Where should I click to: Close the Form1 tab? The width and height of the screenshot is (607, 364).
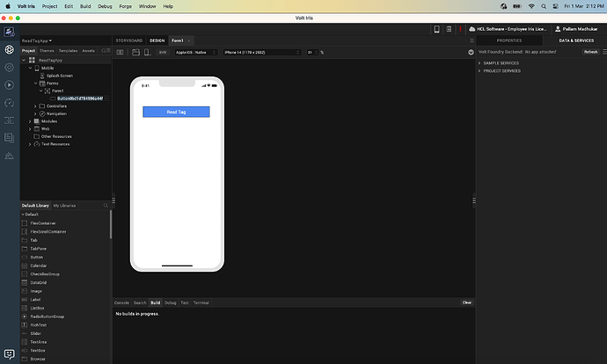point(189,40)
